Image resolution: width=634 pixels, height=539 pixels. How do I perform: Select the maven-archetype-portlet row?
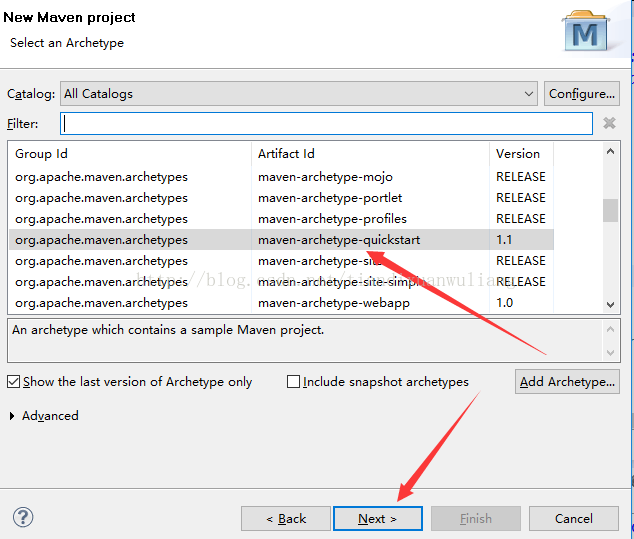pyautogui.click(x=281, y=198)
